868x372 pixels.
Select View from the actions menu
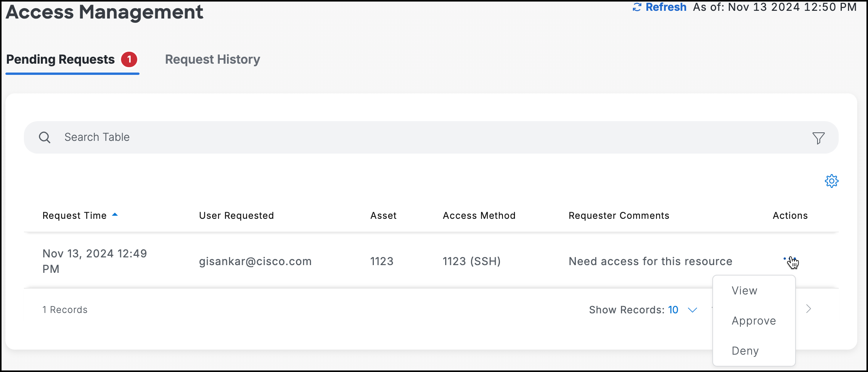pos(744,291)
